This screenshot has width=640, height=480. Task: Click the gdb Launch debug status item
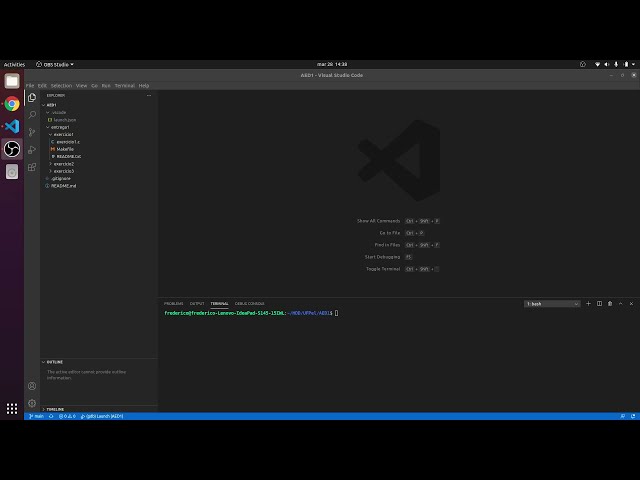[102, 416]
